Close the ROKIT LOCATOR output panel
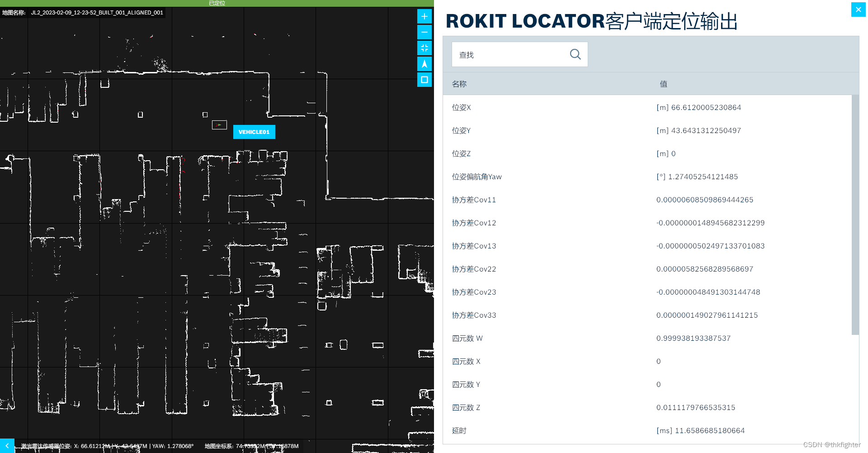Image resolution: width=868 pixels, height=453 pixels. pos(858,9)
